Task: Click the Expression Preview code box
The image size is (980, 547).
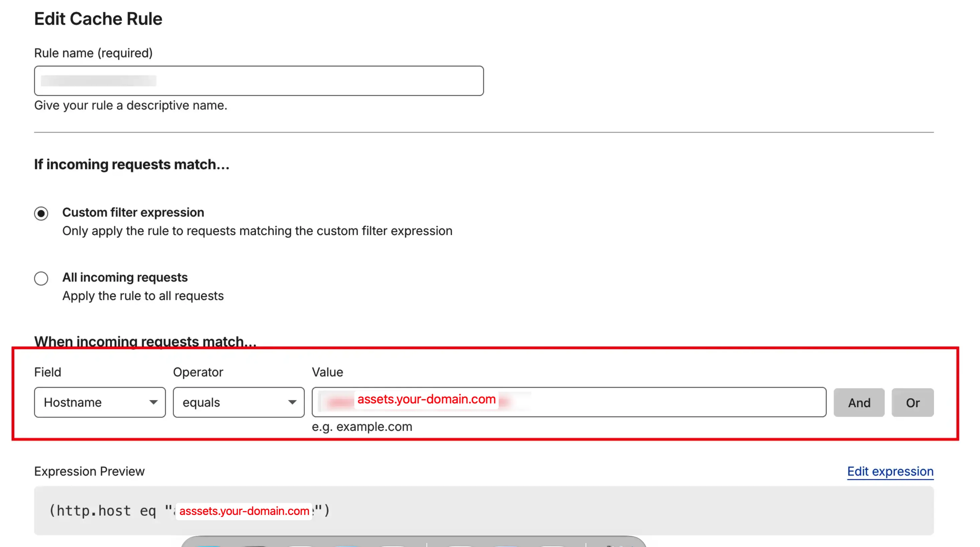Action: point(571,511)
